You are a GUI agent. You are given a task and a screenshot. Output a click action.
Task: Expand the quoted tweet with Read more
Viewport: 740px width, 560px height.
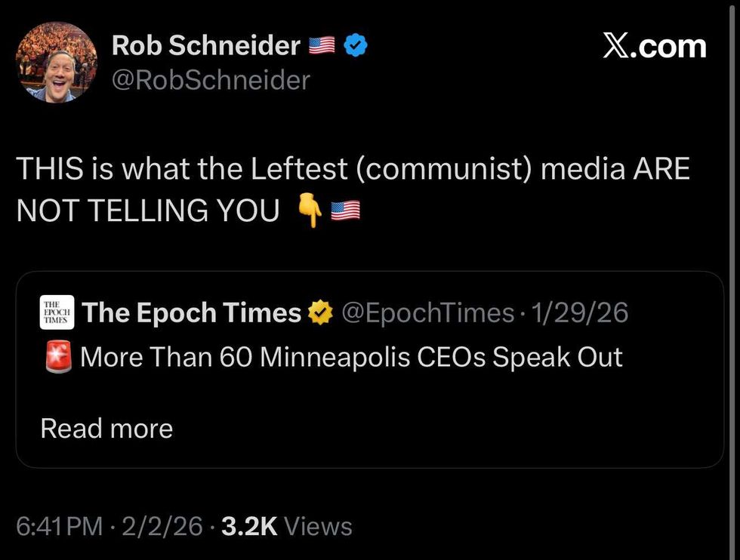pos(106,428)
